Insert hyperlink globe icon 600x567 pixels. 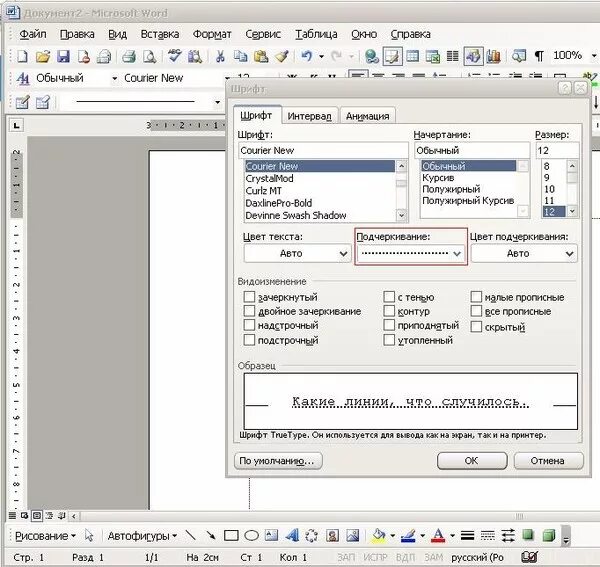pos(371,57)
